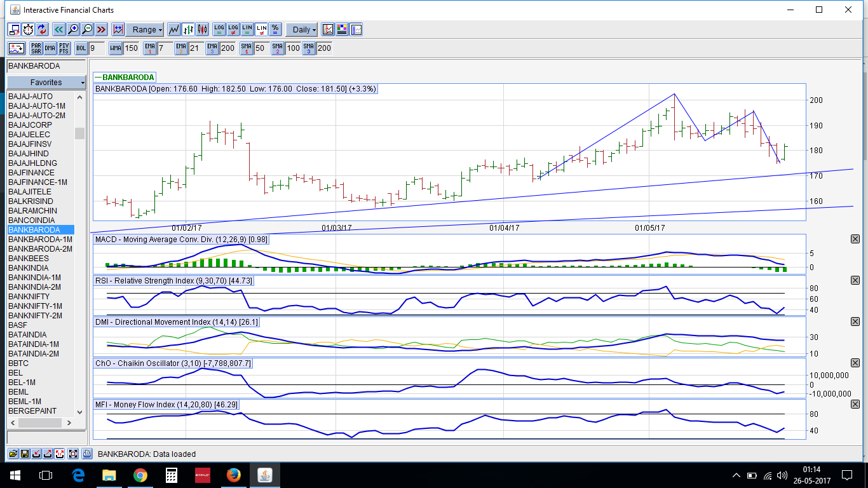Toggle the WMA overlay button
The width and height of the screenshot is (868, 488).
(x=116, y=48)
